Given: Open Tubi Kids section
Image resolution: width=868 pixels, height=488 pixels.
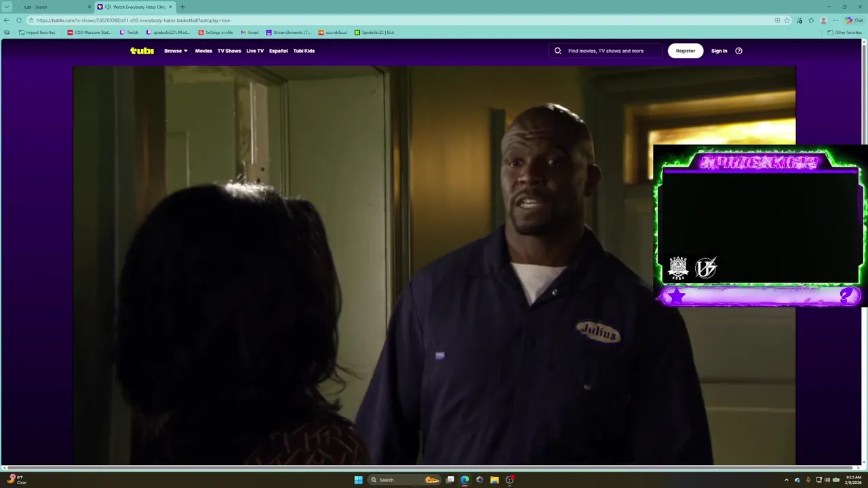Looking at the screenshot, I should point(304,51).
